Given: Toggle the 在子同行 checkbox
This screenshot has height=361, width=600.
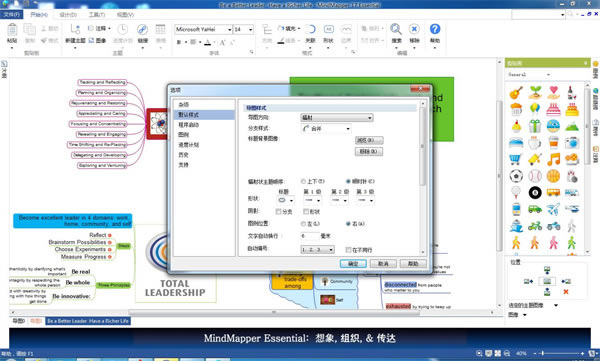Looking at the screenshot, I should pyautogui.click(x=348, y=250).
